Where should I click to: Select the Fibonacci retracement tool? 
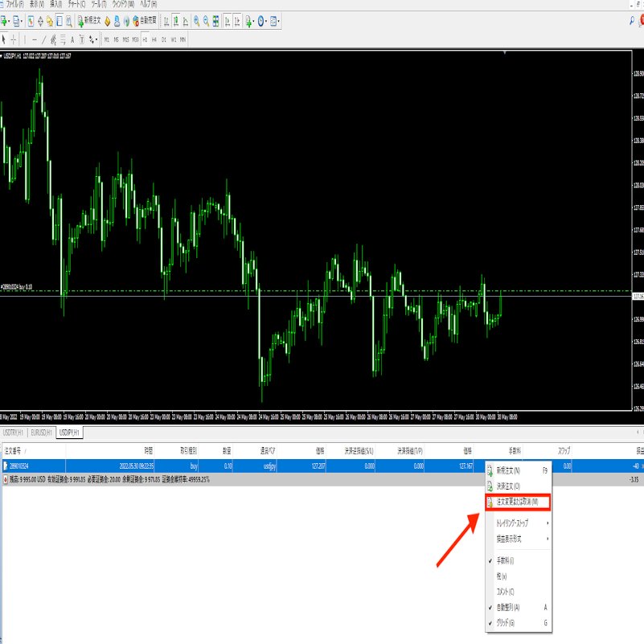click(63, 39)
